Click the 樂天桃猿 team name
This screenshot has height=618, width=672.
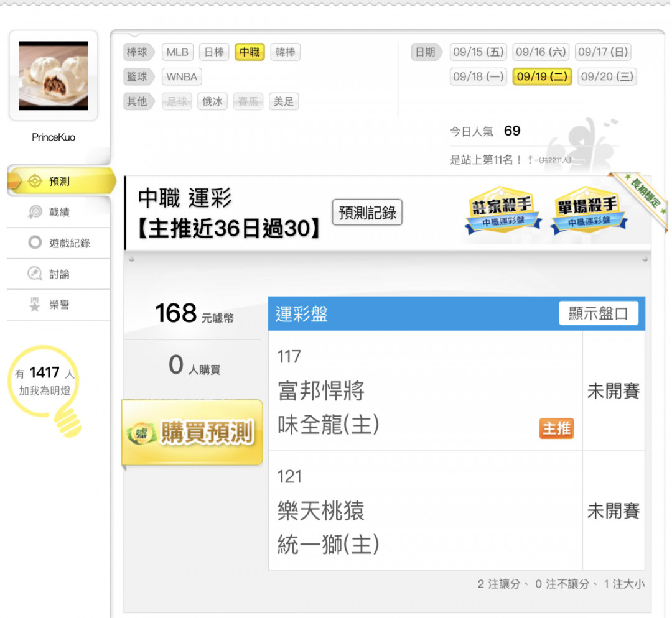point(321,510)
